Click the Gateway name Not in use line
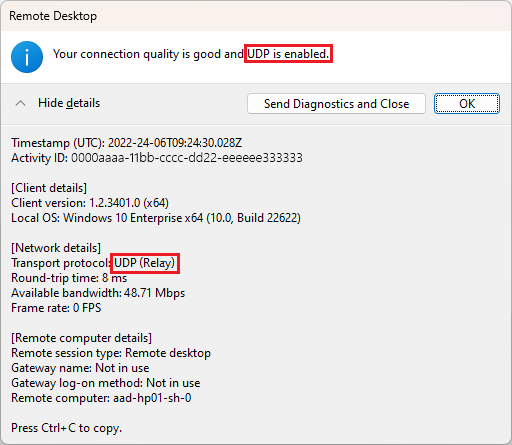This screenshot has width=512, height=445. pos(80,368)
